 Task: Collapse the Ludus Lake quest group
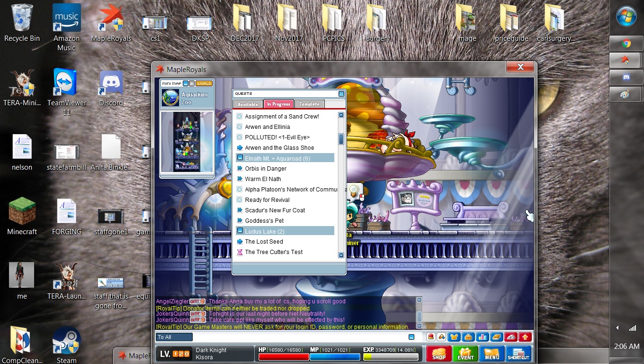pyautogui.click(x=240, y=231)
